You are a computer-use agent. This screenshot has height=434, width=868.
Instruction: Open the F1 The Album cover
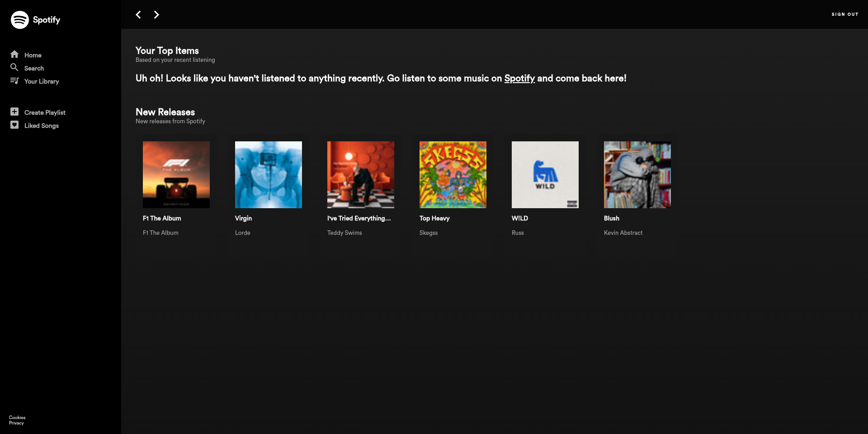176,175
